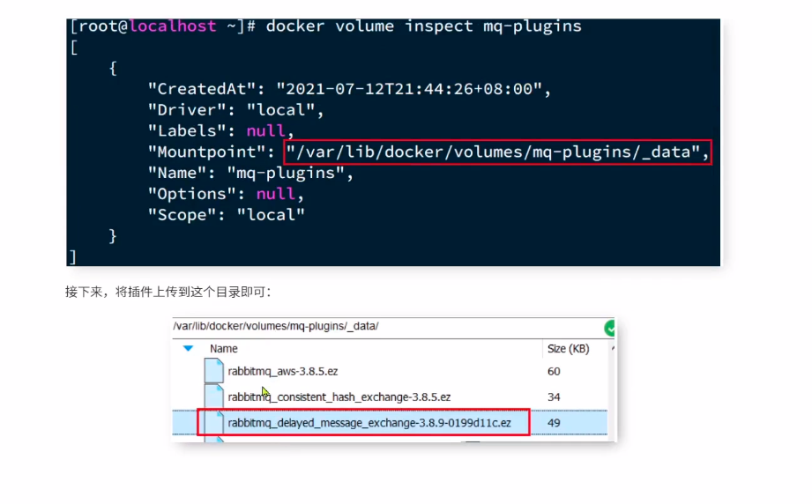Click the "Name": "mq-plugins" line
The height and width of the screenshot is (504, 812).
tap(250, 173)
